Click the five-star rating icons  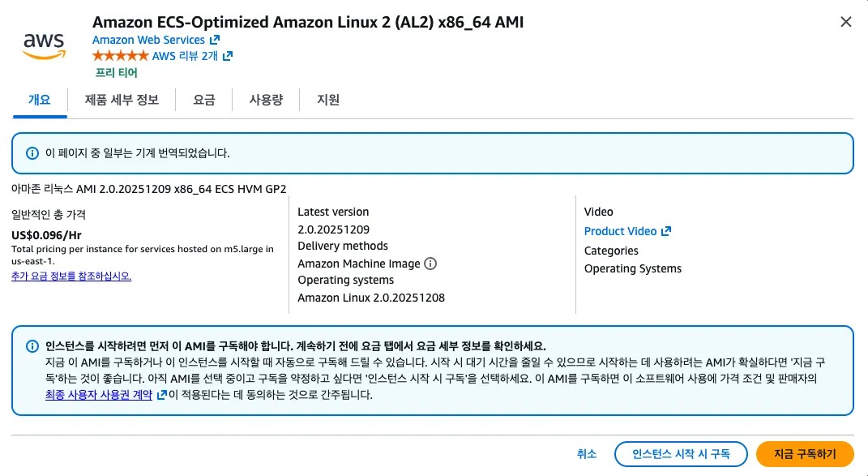click(121, 56)
